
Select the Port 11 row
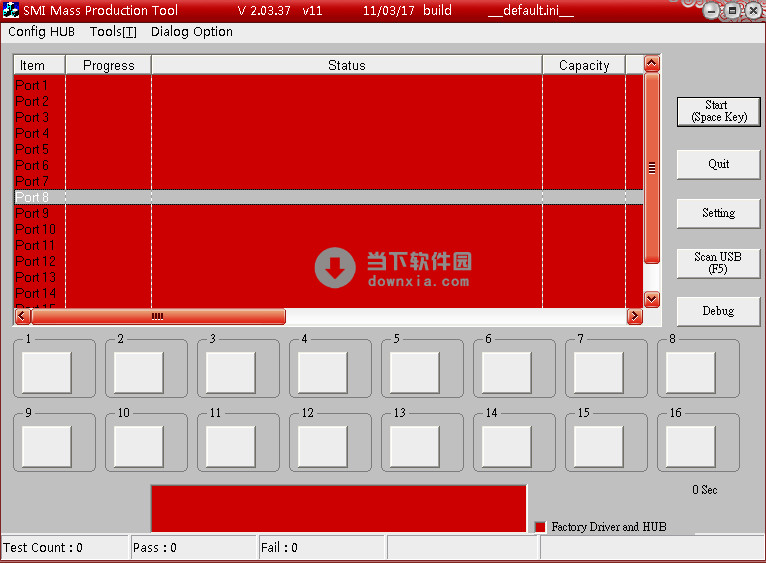point(328,246)
